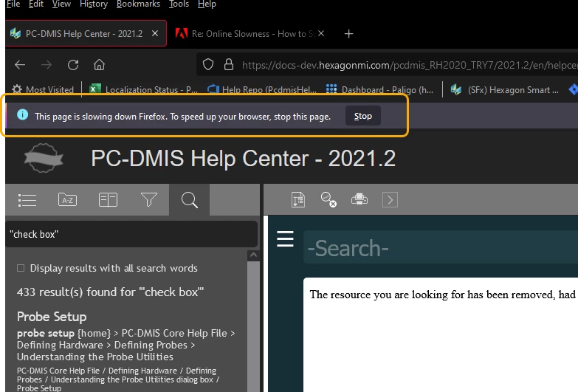Click Stop in the slowdown notification

click(x=363, y=116)
